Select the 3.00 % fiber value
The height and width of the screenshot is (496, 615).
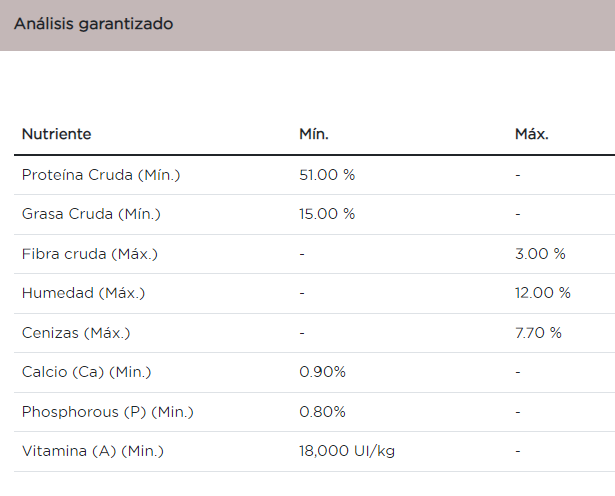click(540, 254)
